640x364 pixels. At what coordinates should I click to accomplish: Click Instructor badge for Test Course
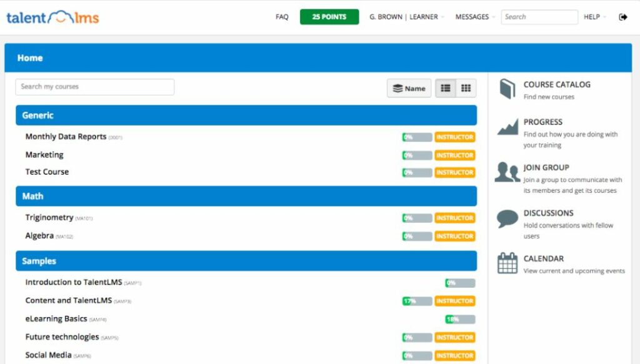[x=455, y=172]
